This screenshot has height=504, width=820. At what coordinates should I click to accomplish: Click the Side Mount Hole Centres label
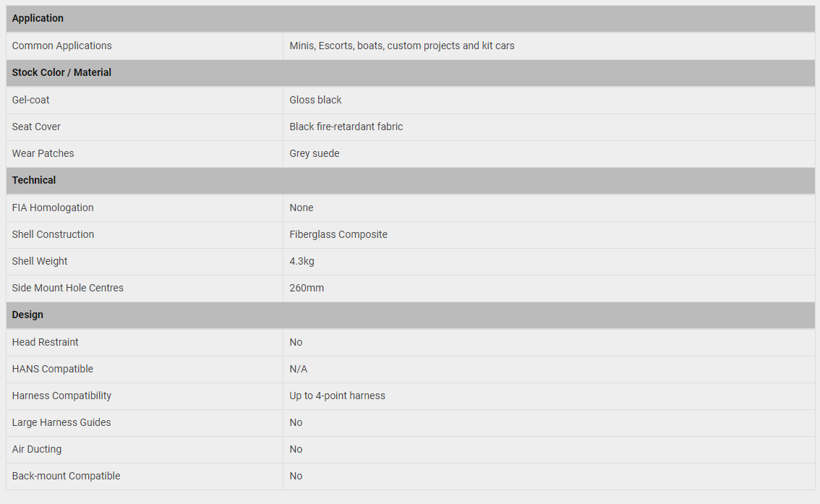coord(67,288)
